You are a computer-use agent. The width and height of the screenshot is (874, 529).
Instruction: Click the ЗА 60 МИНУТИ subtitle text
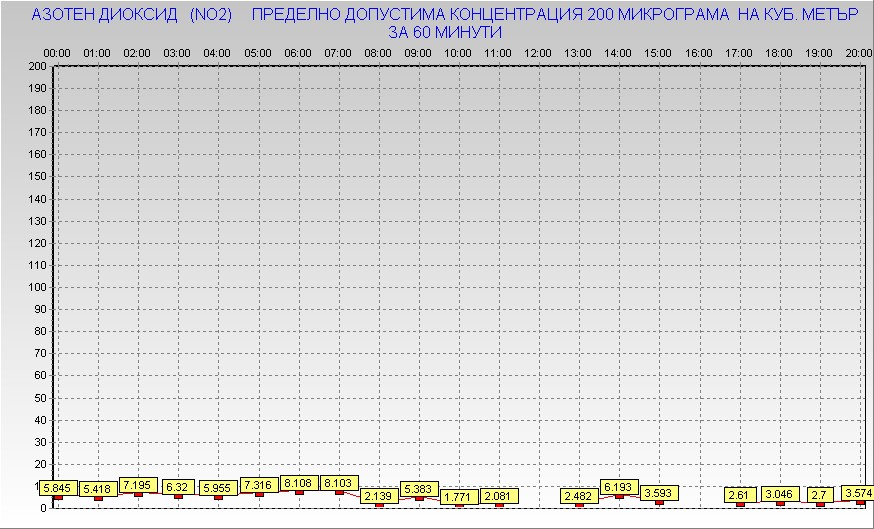click(445, 33)
